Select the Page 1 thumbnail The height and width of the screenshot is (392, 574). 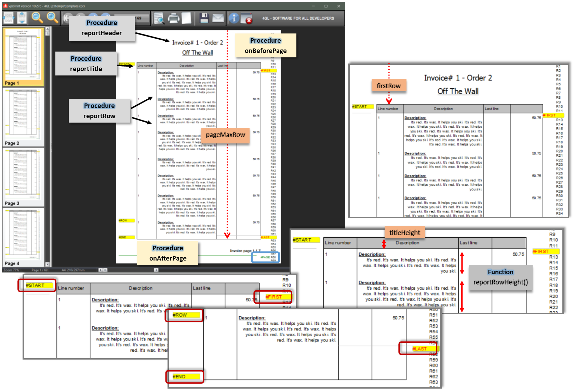23,57
